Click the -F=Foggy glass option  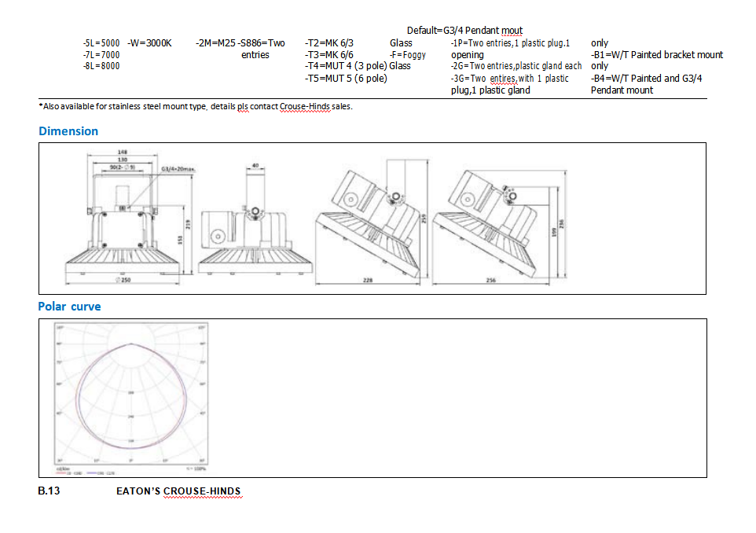pos(408,55)
